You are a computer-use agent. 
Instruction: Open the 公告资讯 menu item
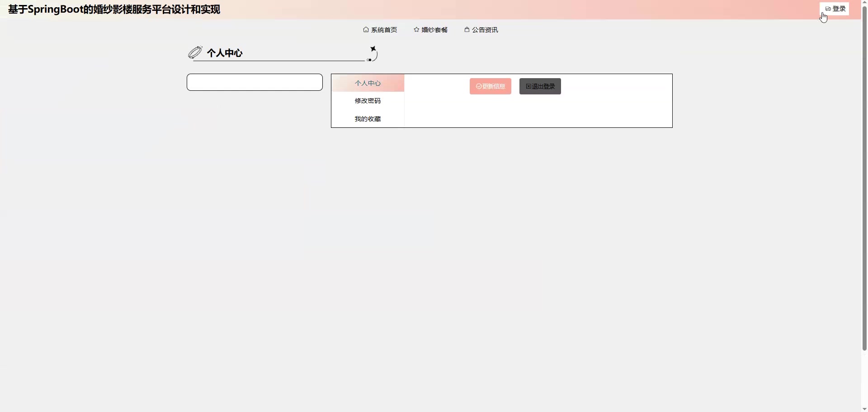(x=485, y=29)
